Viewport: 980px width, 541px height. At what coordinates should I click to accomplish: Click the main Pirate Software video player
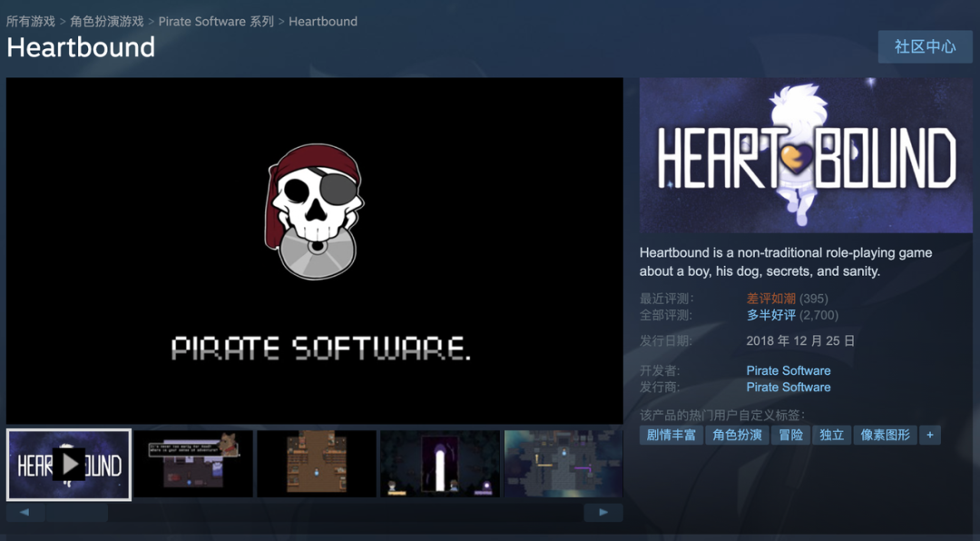point(314,251)
